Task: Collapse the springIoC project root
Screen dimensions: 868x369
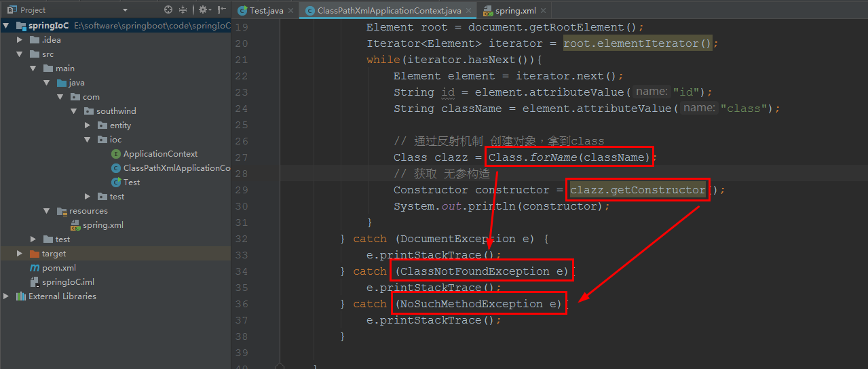Action: (x=7, y=26)
